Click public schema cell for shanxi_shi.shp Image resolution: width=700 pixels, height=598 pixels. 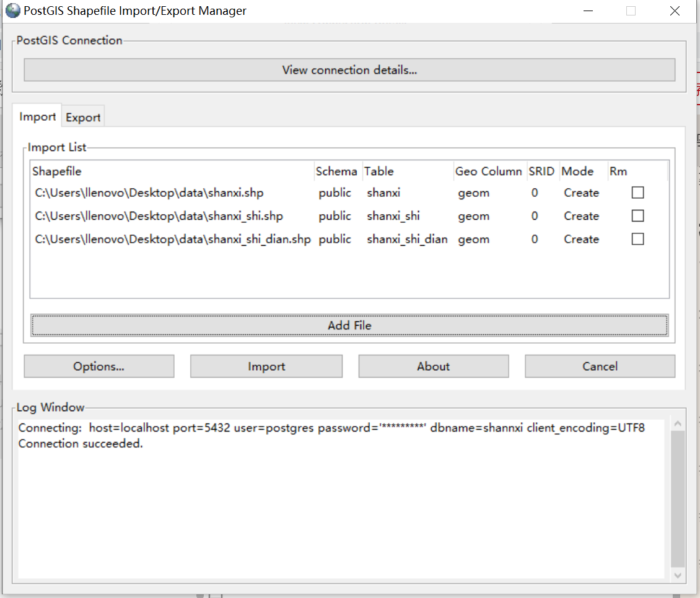coord(335,216)
